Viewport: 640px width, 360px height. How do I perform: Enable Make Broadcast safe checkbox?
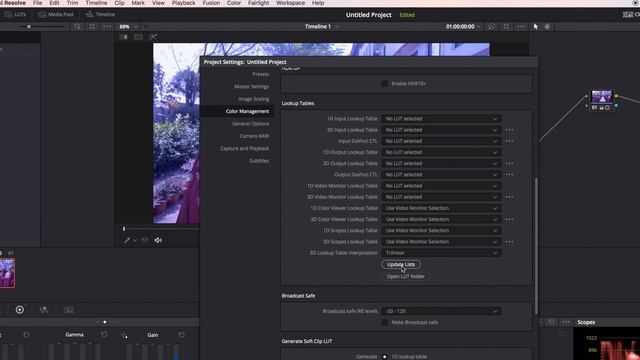[x=384, y=322]
